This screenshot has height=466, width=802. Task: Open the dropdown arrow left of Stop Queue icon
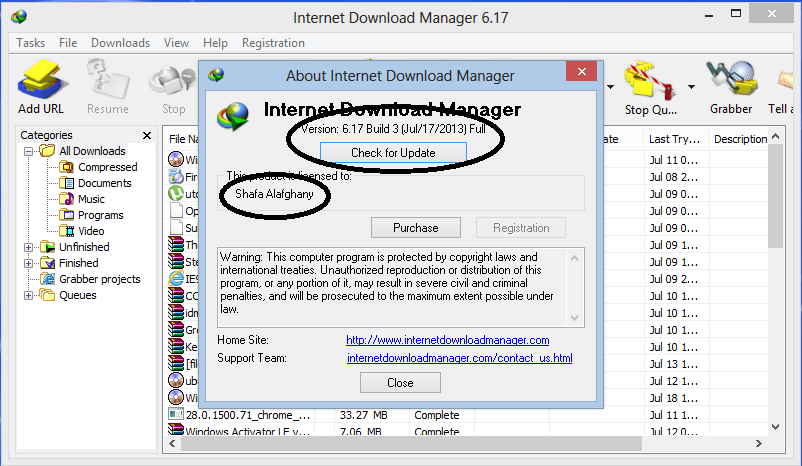tap(610, 86)
